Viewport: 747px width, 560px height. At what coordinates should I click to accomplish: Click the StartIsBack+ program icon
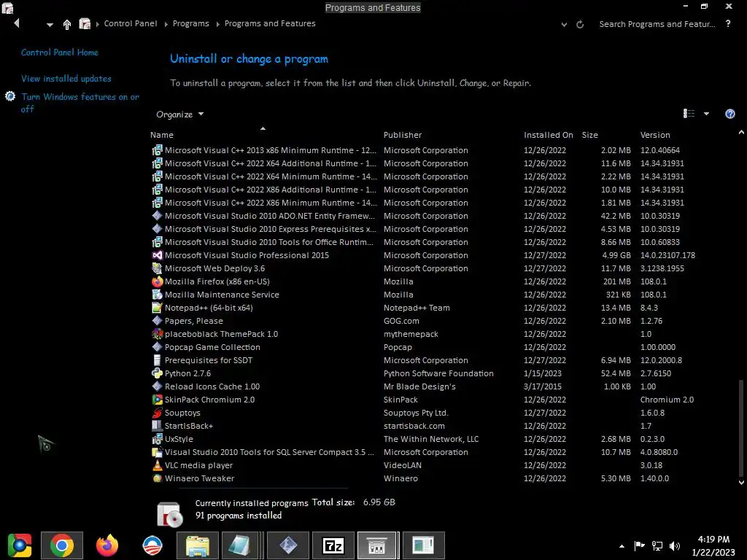(158, 426)
